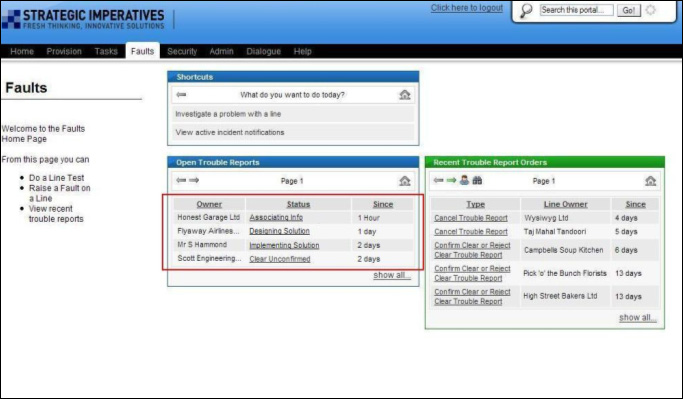This screenshot has height=399, width=683.
Task: Select the Faults tab
Action: click(x=142, y=51)
